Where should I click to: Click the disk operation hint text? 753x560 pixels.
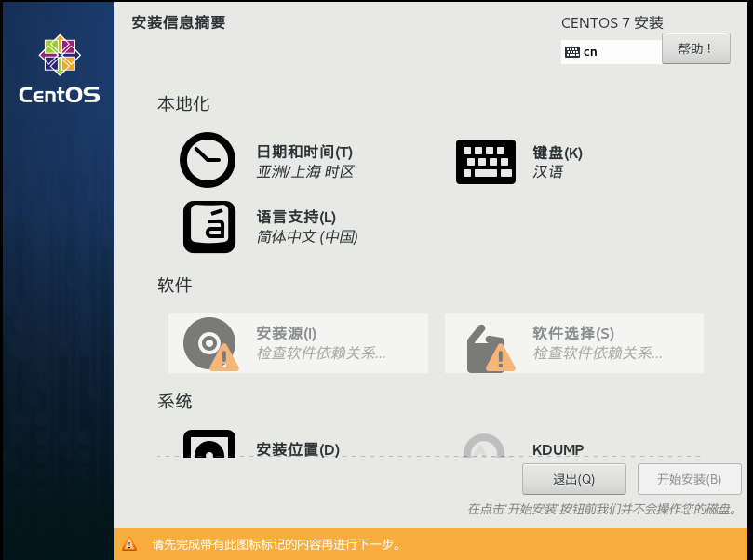(x=602, y=509)
